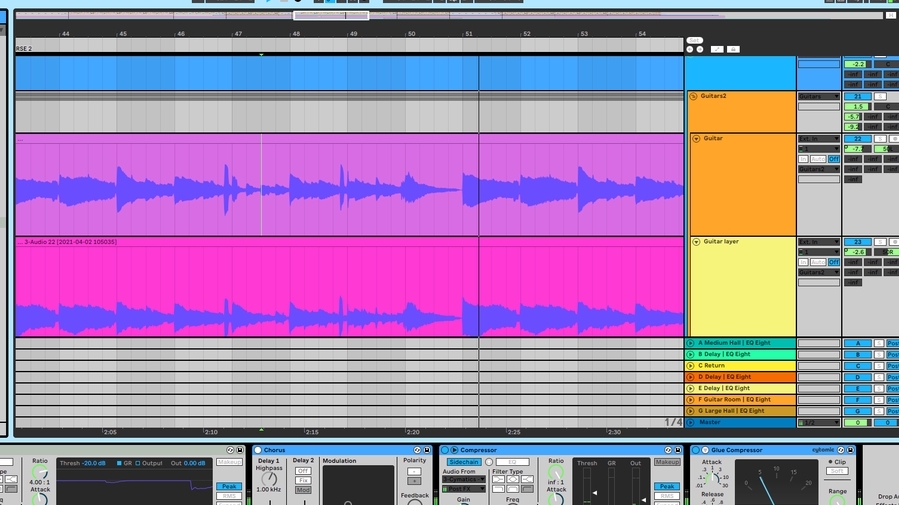Unfold the B Delay return track

pyautogui.click(x=690, y=354)
